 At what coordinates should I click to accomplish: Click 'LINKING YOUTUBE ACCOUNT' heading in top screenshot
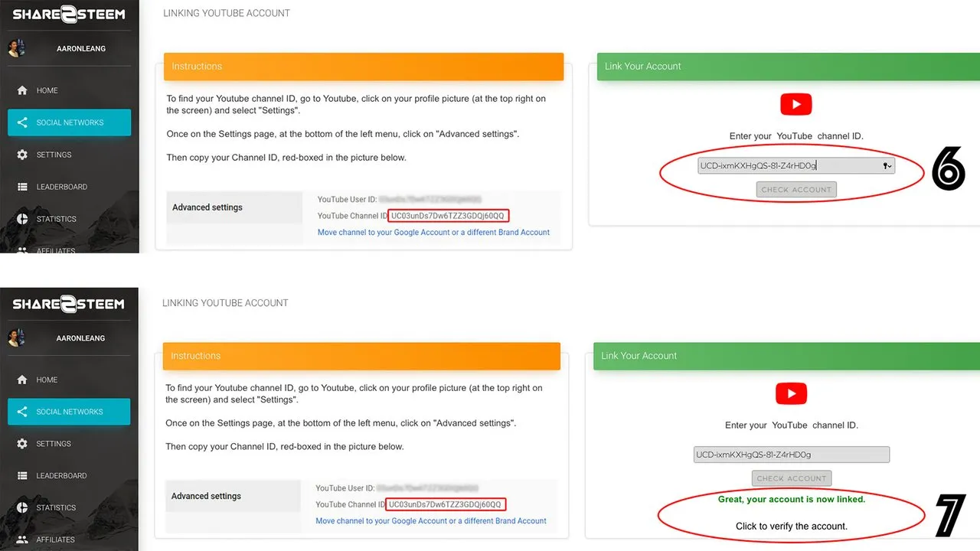(x=227, y=13)
